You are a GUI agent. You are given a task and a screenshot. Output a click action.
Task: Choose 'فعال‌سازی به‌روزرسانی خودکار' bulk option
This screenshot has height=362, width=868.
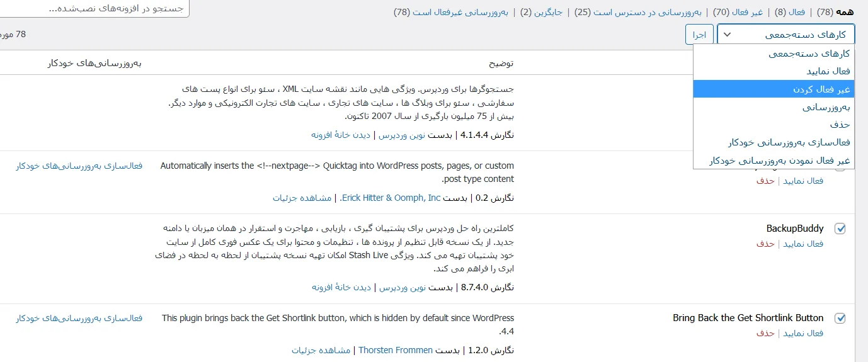[774, 142]
